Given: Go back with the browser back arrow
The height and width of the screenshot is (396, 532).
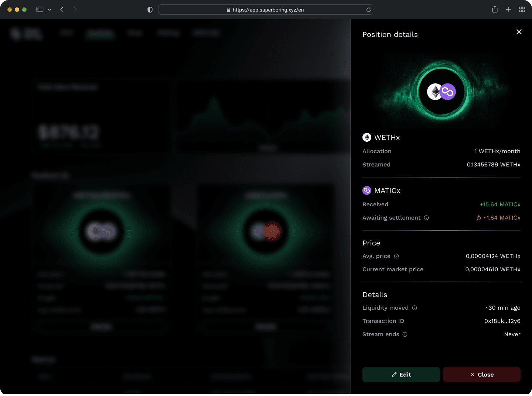Looking at the screenshot, I should [x=62, y=10].
